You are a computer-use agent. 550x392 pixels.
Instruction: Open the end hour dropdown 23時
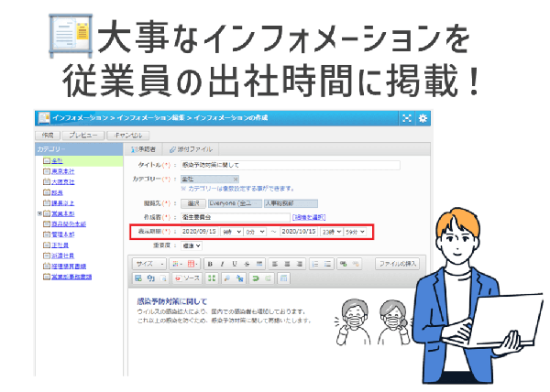pyautogui.click(x=331, y=232)
